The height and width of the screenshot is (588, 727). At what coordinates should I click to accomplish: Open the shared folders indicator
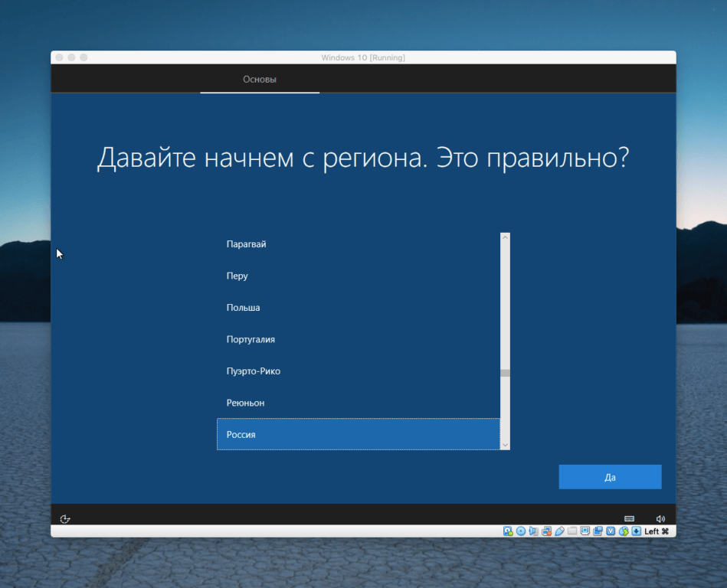click(x=572, y=531)
